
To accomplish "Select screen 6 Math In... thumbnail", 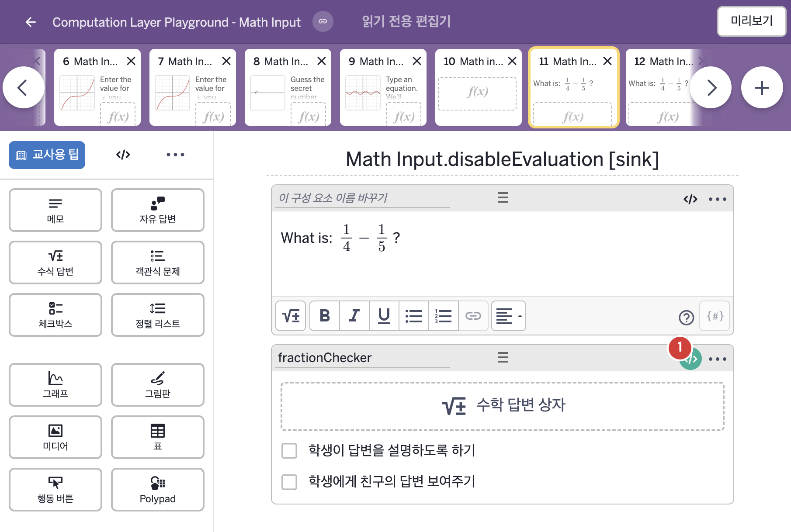I will tap(97, 87).
